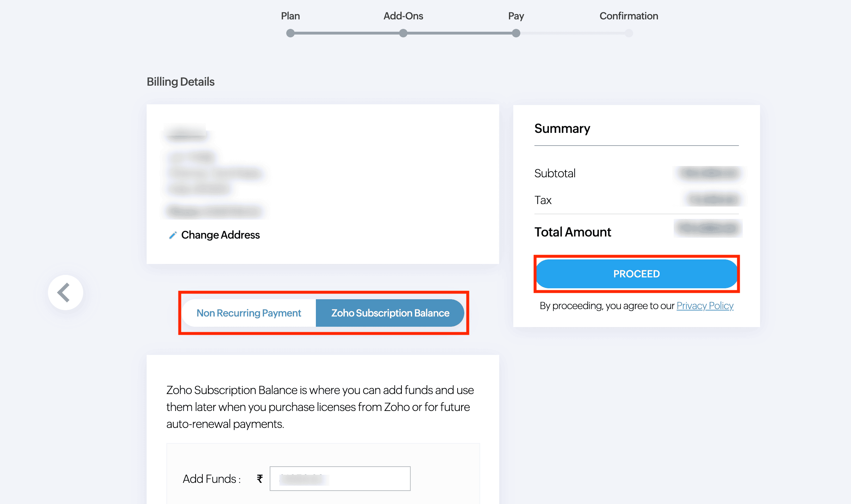Click the Pay step dot on progress bar
The width and height of the screenshot is (851, 504).
[516, 33]
